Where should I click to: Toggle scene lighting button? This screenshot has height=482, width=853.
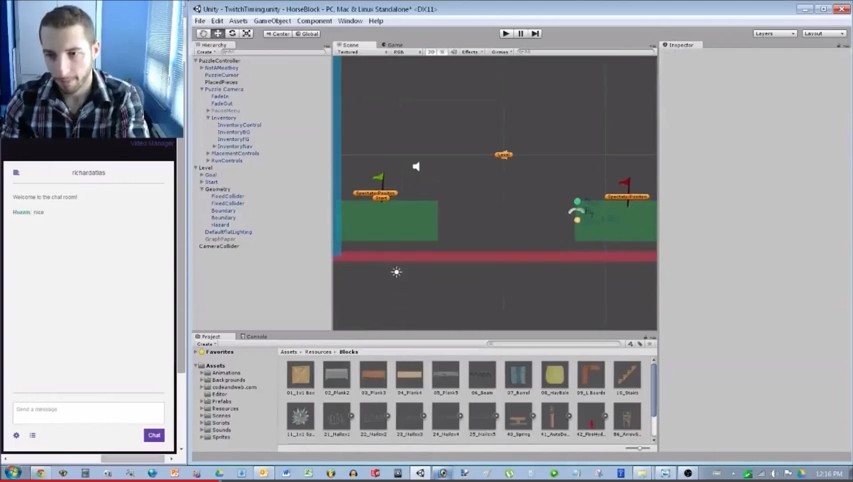coord(442,52)
